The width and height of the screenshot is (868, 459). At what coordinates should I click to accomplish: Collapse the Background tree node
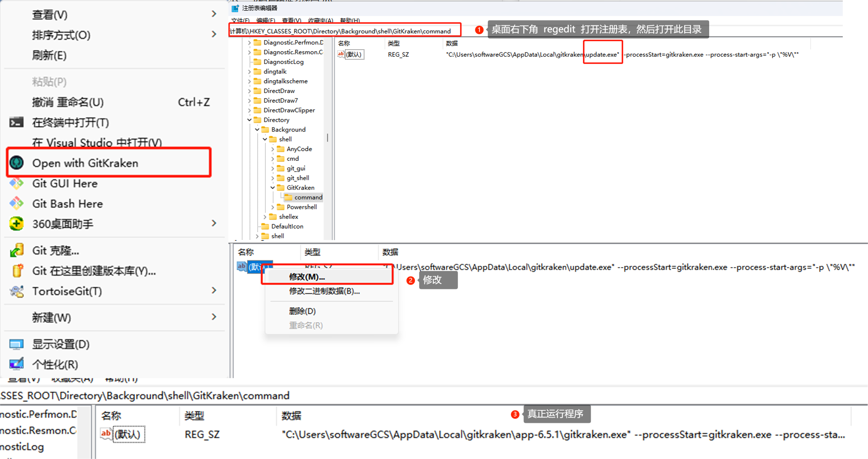coord(257,129)
